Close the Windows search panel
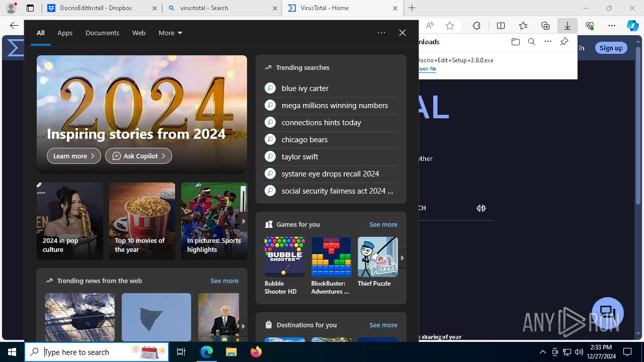This screenshot has width=644, height=362. tap(402, 33)
